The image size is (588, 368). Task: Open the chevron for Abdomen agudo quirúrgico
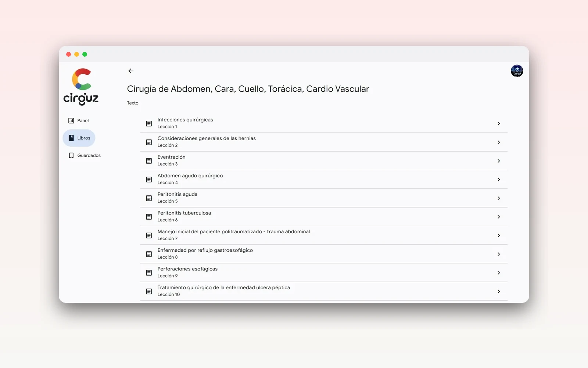tap(499, 180)
